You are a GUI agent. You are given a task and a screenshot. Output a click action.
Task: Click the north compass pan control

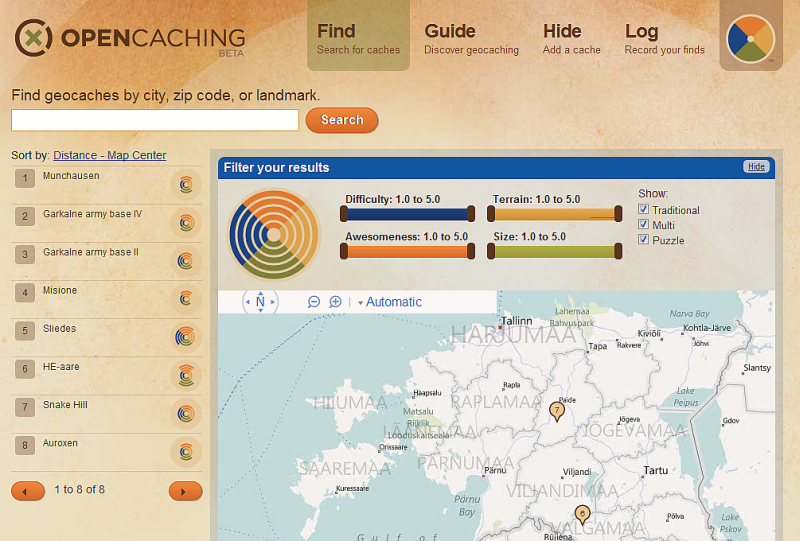(260, 302)
